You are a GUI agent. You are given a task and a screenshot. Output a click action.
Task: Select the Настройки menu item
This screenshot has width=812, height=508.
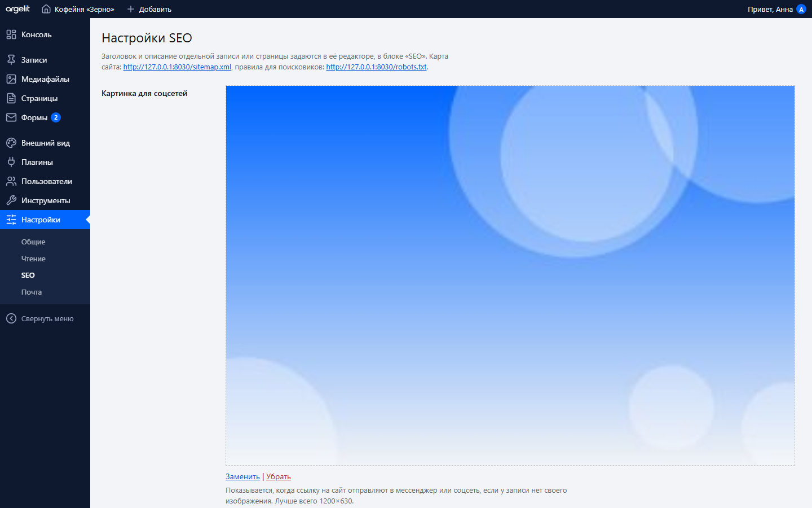pos(45,220)
